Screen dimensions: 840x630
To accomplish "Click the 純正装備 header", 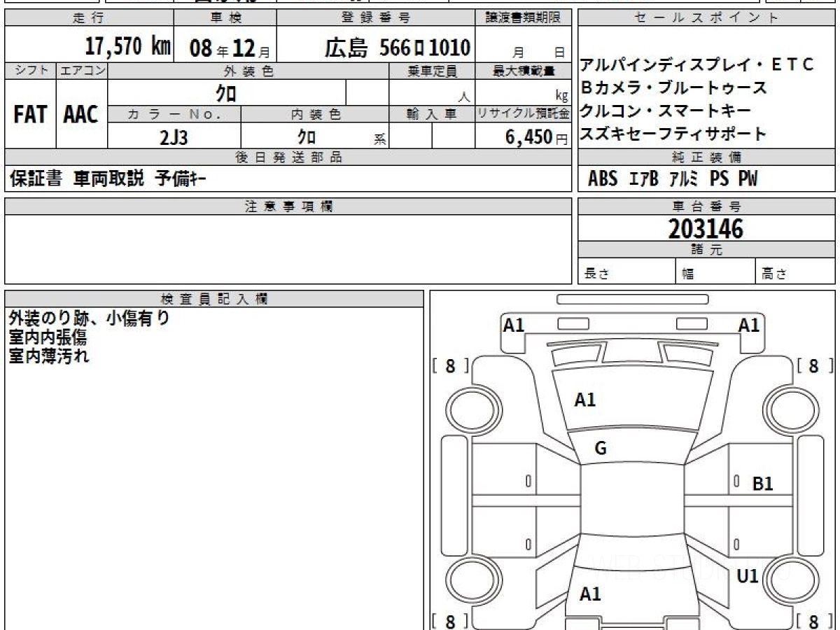I will (707, 157).
